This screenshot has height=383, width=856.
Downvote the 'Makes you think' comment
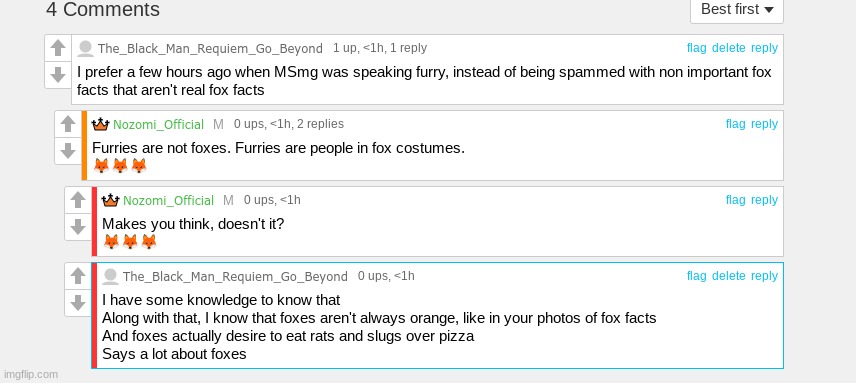click(78, 226)
